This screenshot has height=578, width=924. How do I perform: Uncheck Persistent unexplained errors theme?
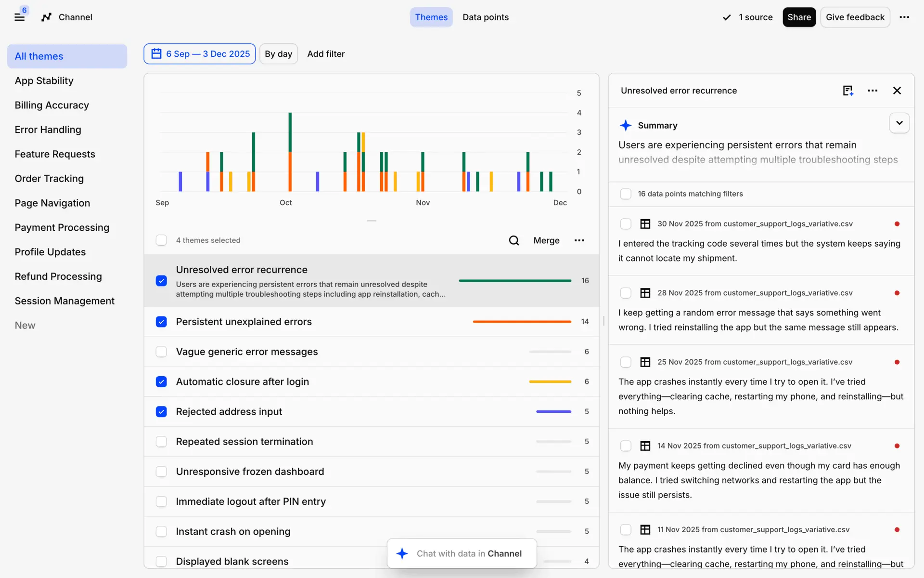[161, 322]
